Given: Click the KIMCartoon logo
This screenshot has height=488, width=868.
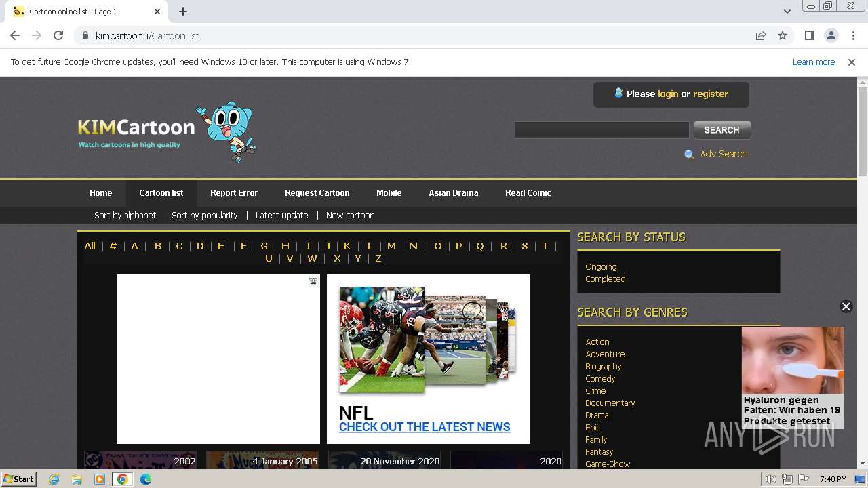Looking at the screenshot, I should coord(167,132).
